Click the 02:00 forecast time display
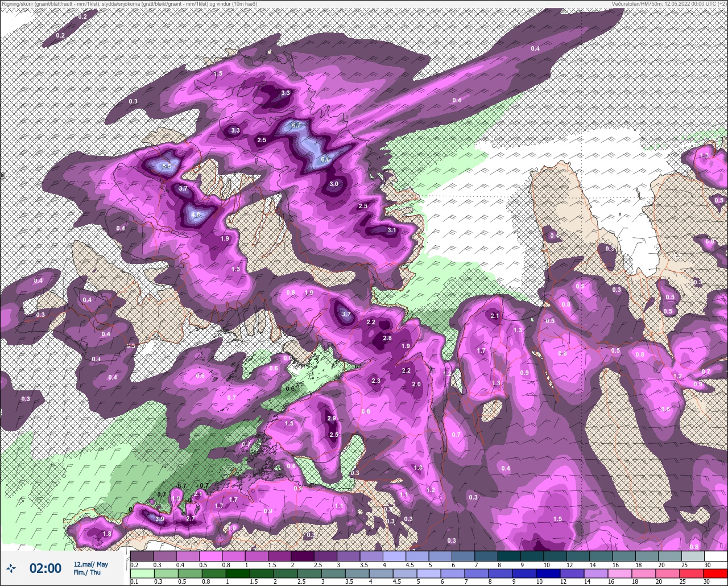728x586 pixels. click(45, 568)
